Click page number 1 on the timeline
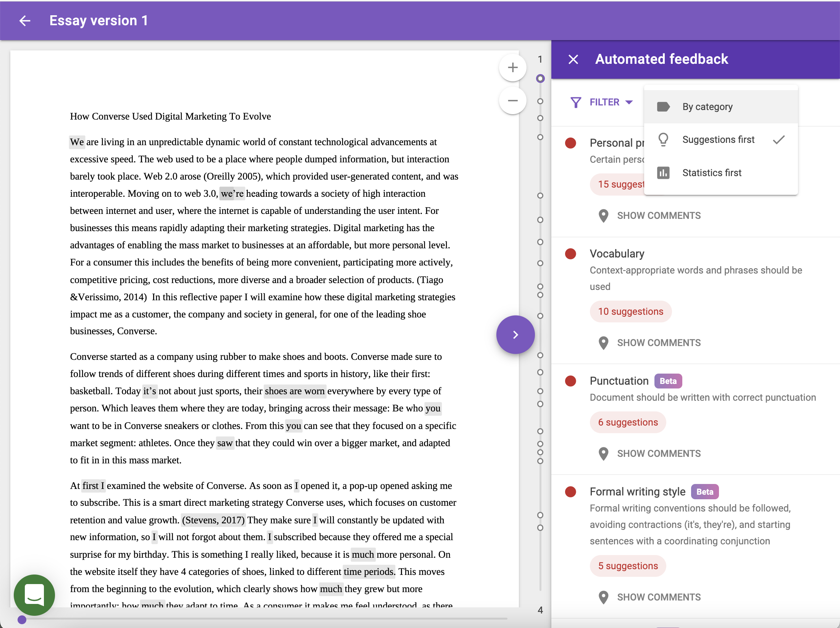 coord(540,59)
